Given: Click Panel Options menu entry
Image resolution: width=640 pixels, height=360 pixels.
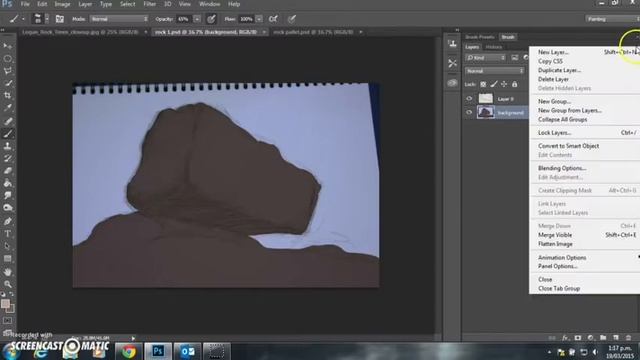Looking at the screenshot, I should (558, 266).
